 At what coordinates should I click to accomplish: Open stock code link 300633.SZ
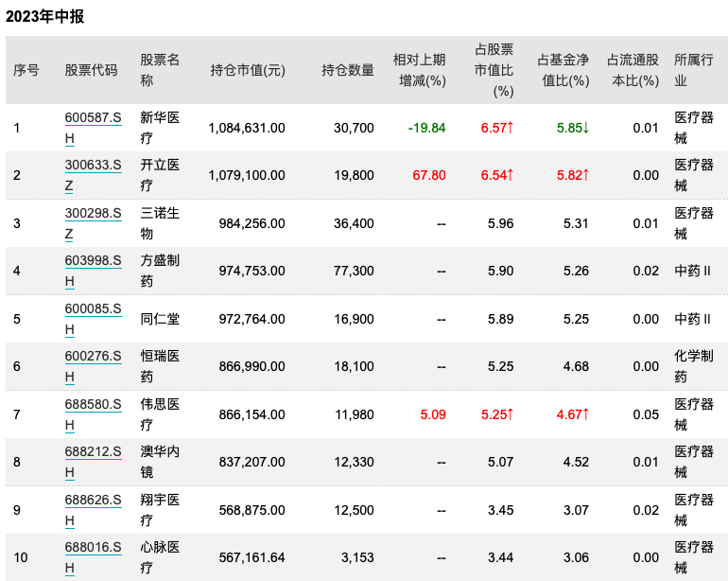[x=93, y=175]
